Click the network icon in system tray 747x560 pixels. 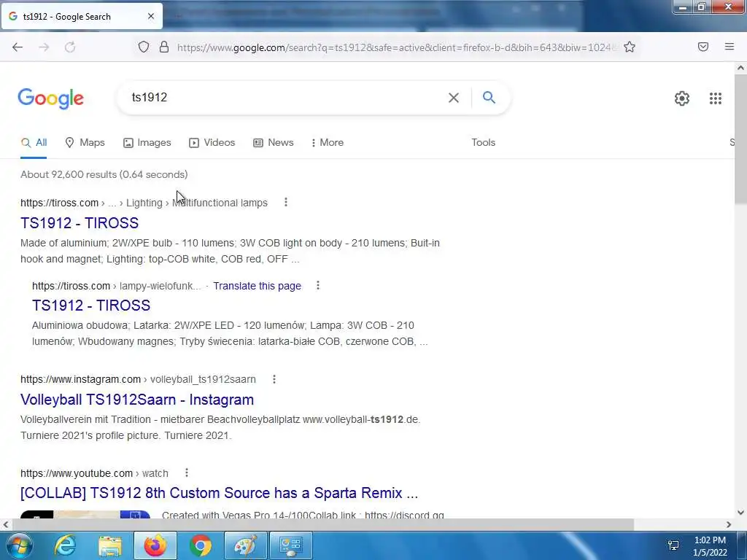673,545
